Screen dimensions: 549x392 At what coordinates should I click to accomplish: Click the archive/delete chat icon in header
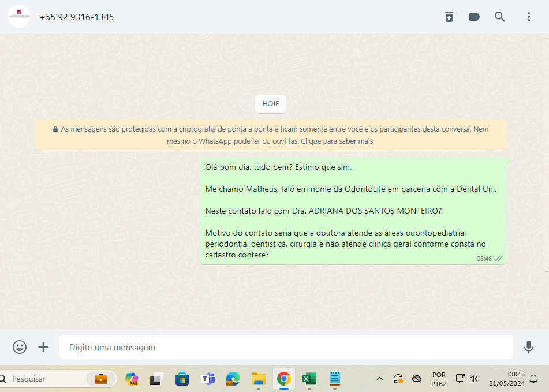pos(449,17)
